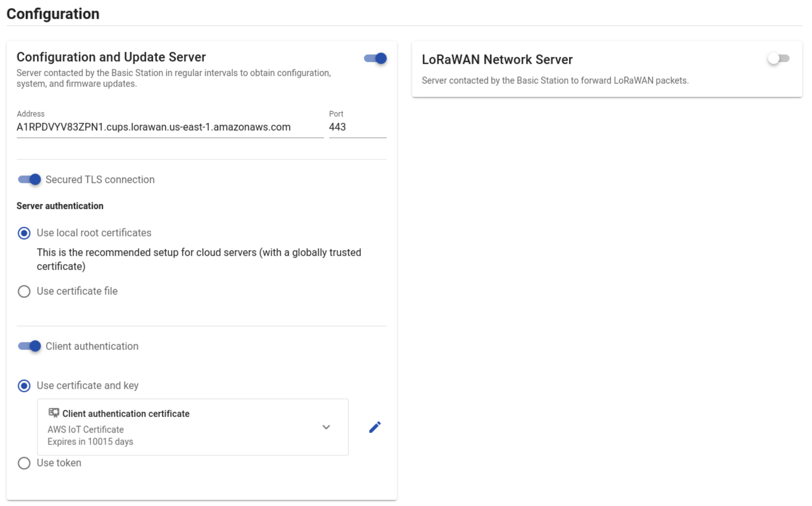Toggle the Client authentication switch
The height and width of the screenshot is (506, 812).
(29, 346)
